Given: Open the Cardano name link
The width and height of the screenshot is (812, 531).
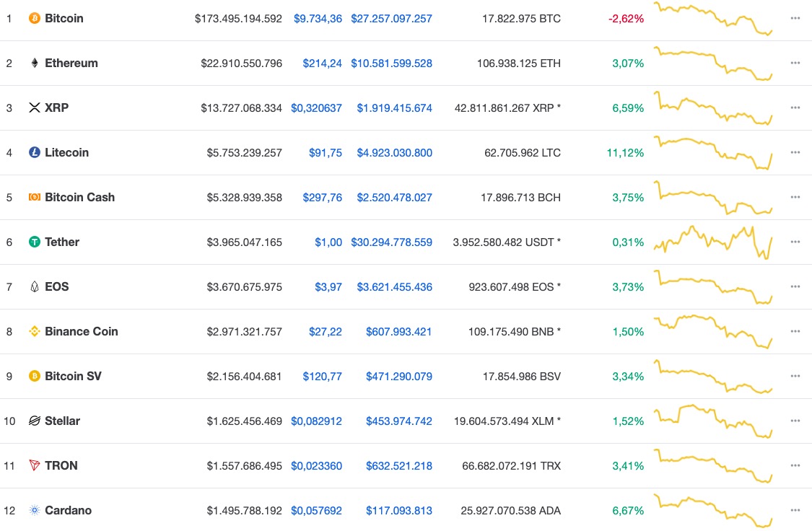Looking at the screenshot, I should [69, 510].
